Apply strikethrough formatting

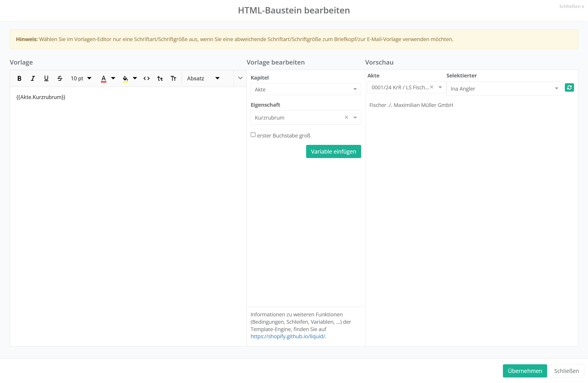click(60, 78)
